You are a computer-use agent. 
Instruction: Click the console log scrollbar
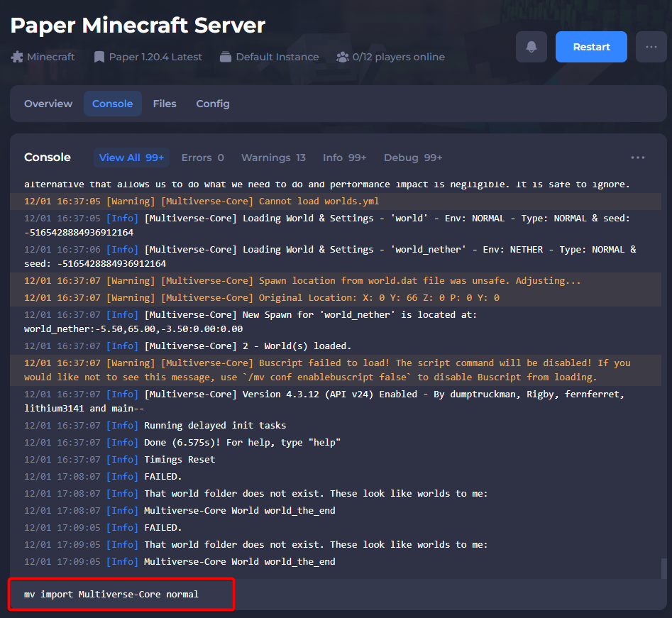[663, 568]
